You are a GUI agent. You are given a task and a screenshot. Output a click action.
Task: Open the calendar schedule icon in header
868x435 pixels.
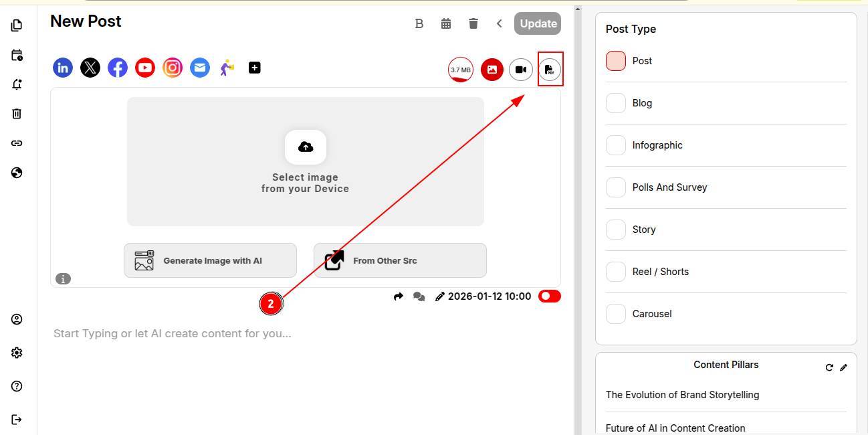coord(446,24)
